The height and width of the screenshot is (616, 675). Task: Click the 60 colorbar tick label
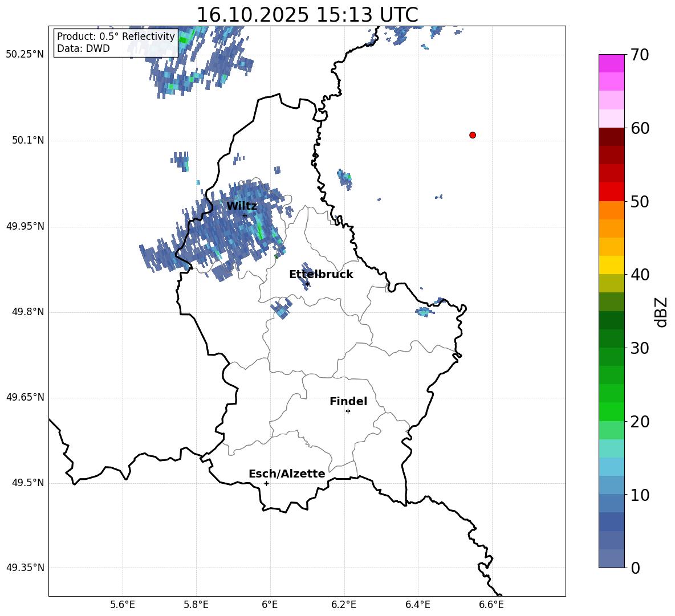[640, 128]
